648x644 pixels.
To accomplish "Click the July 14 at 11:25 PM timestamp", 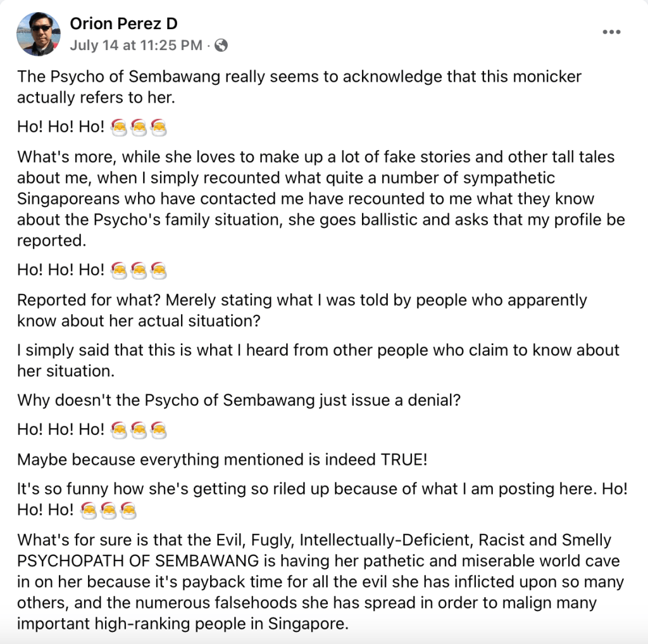I will coord(136,46).
